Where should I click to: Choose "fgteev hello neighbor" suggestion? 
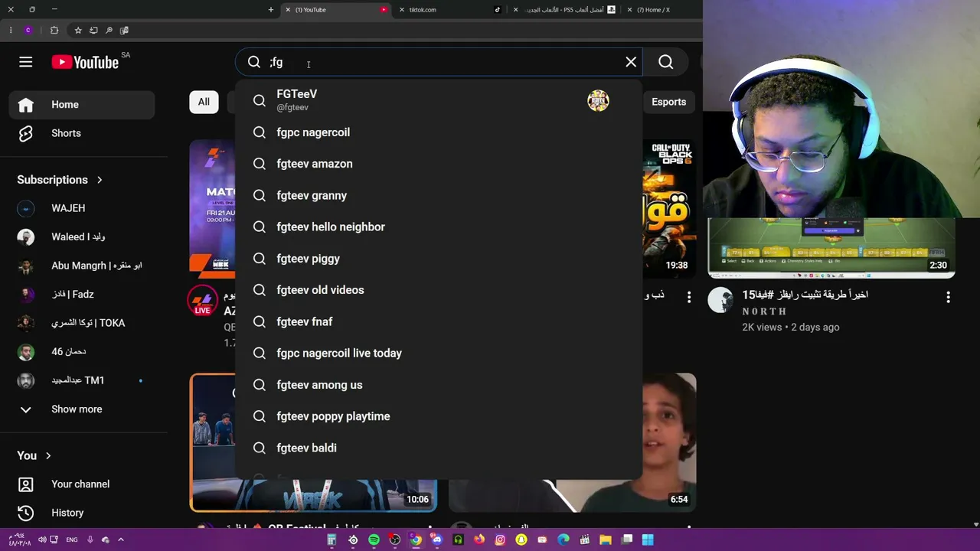pos(439,227)
